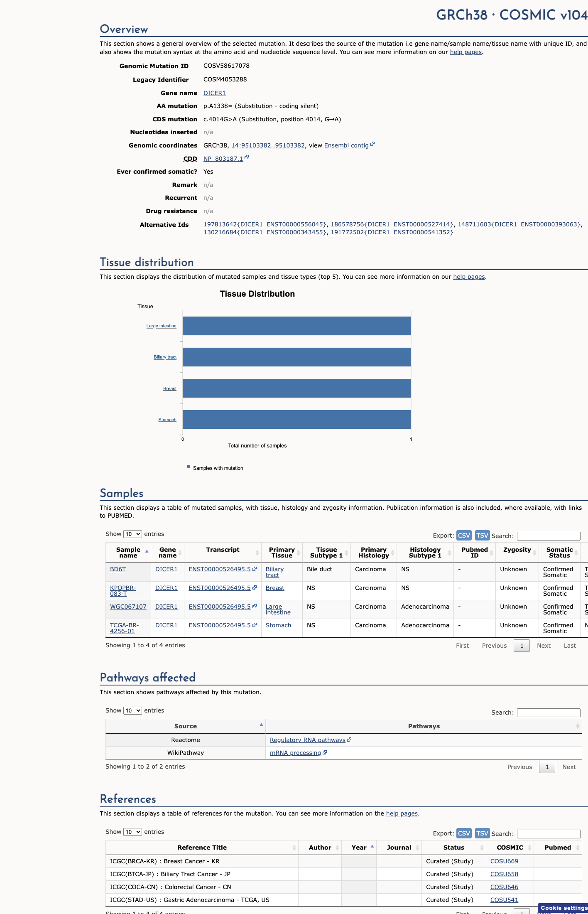Open the Pathways table entries-per-page dropdown
Screen dimensions: 588x914
point(132,710)
